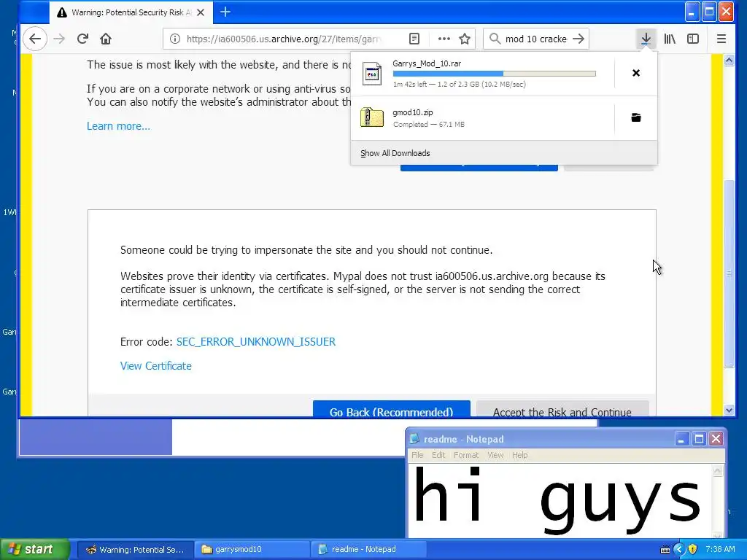Click Accept the Risk and Continue
The height and width of the screenshot is (560, 747).
coord(562,408)
